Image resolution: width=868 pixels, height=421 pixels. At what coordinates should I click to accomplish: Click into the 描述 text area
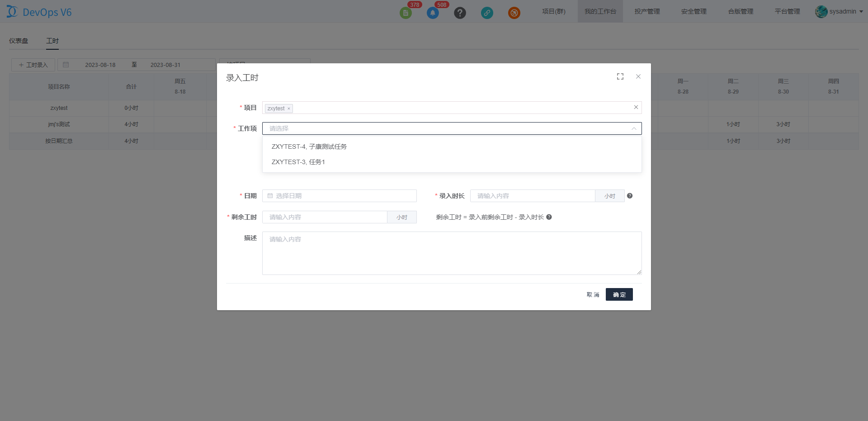click(452, 253)
